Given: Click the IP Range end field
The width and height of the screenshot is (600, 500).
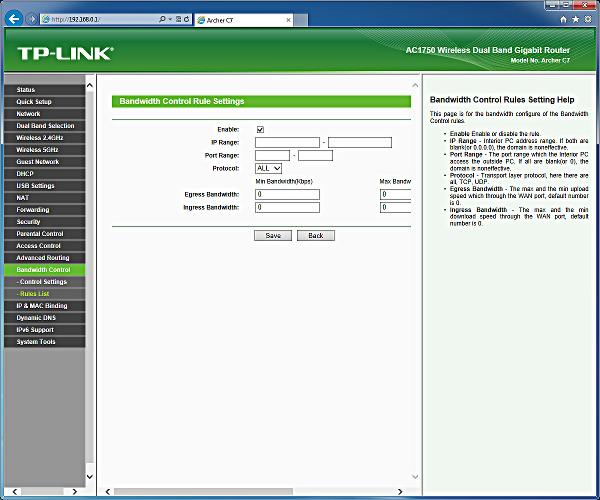Looking at the screenshot, I should [360, 143].
